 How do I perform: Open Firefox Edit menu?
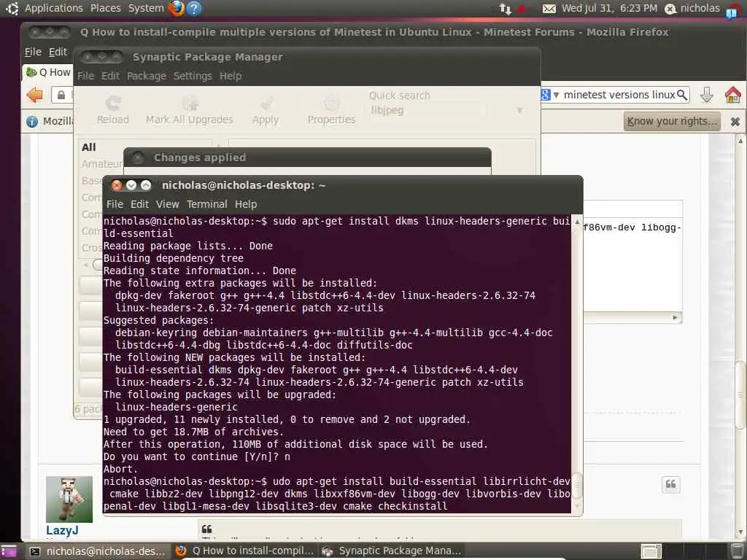[x=58, y=52]
